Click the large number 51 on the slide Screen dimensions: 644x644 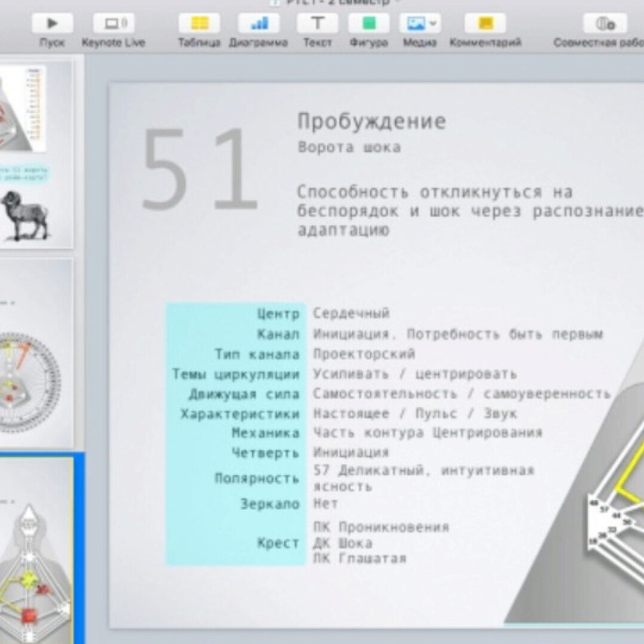(200, 171)
